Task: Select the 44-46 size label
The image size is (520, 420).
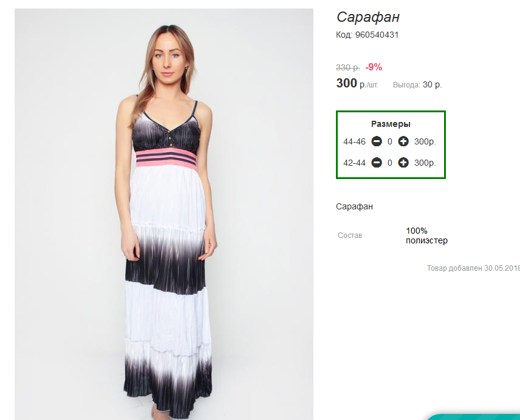Action: click(354, 142)
